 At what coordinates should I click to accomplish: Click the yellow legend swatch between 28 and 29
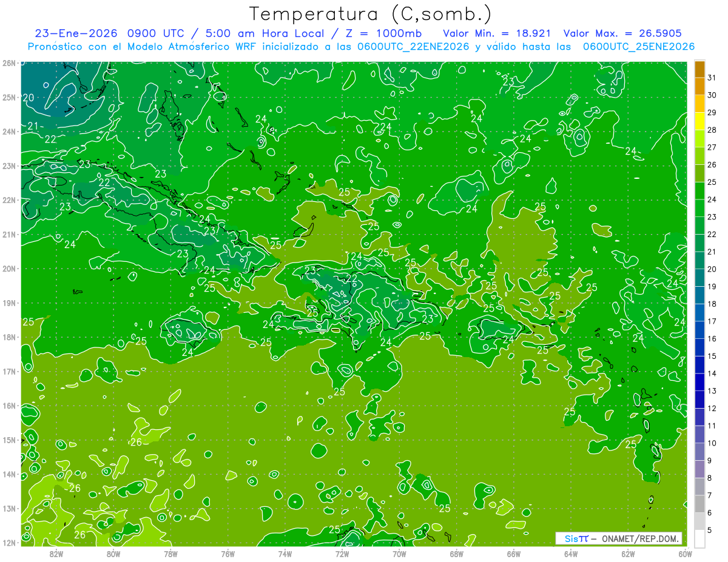699,121
